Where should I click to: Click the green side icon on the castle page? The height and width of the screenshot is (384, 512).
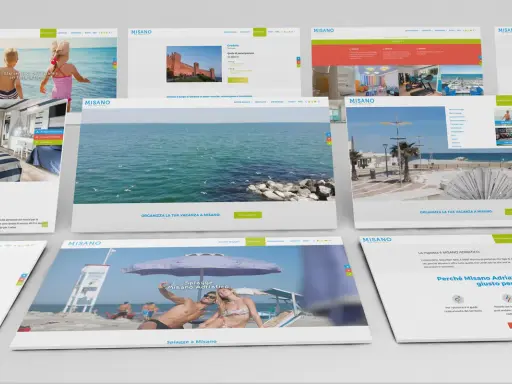tap(298, 65)
